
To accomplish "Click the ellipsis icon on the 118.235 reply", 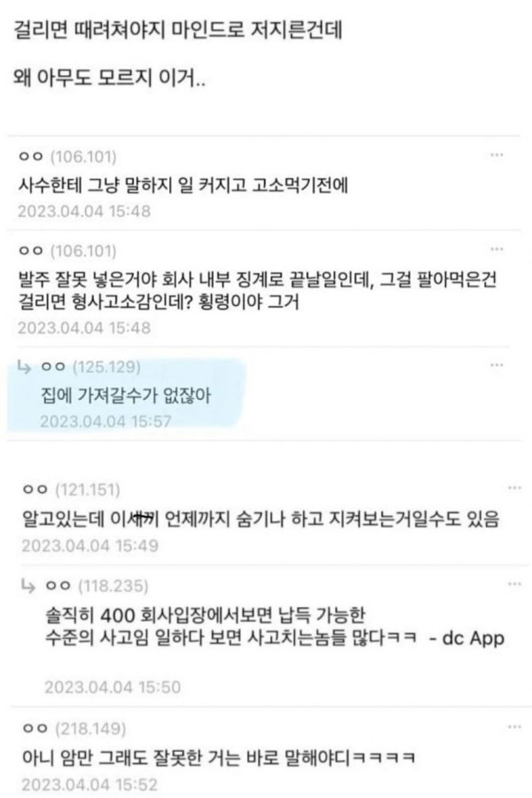I will (514, 583).
